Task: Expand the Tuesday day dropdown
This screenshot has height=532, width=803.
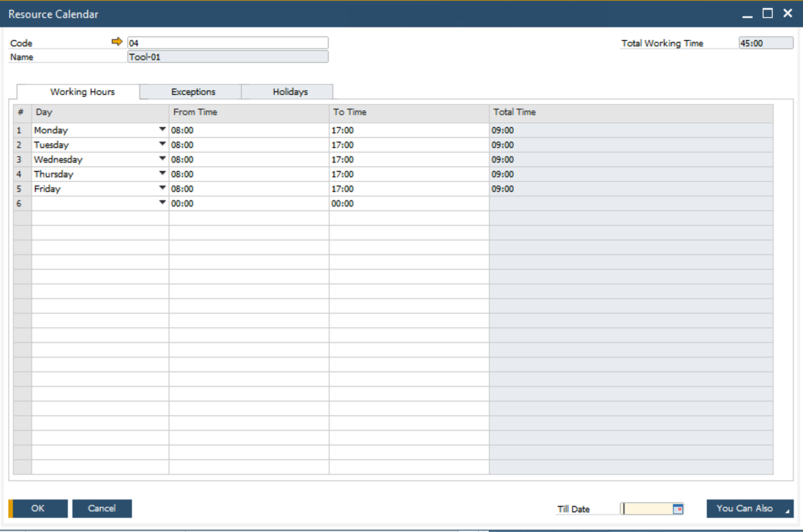Action: [x=162, y=145]
